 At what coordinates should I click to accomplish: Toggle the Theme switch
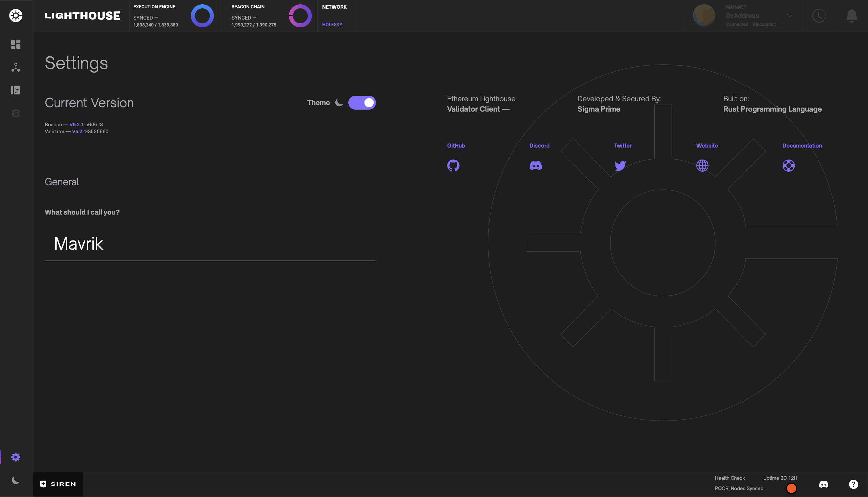click(x=362, y=103)
